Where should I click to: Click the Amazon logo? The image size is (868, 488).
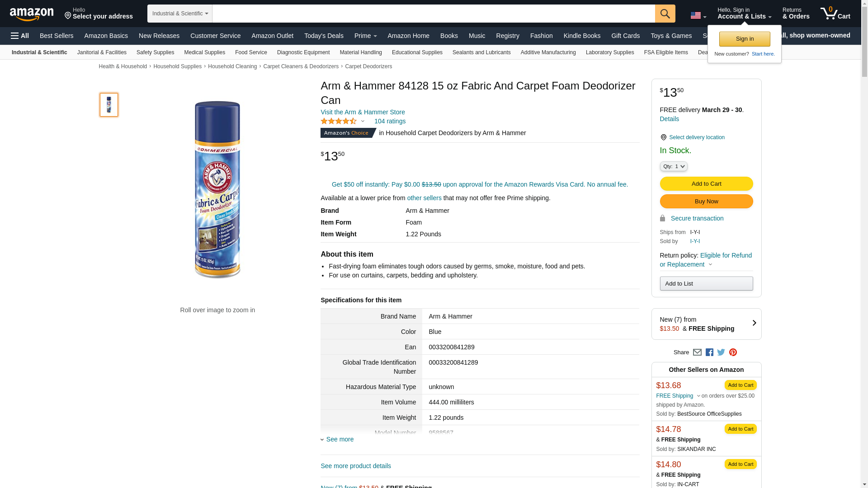click(32, 14)
